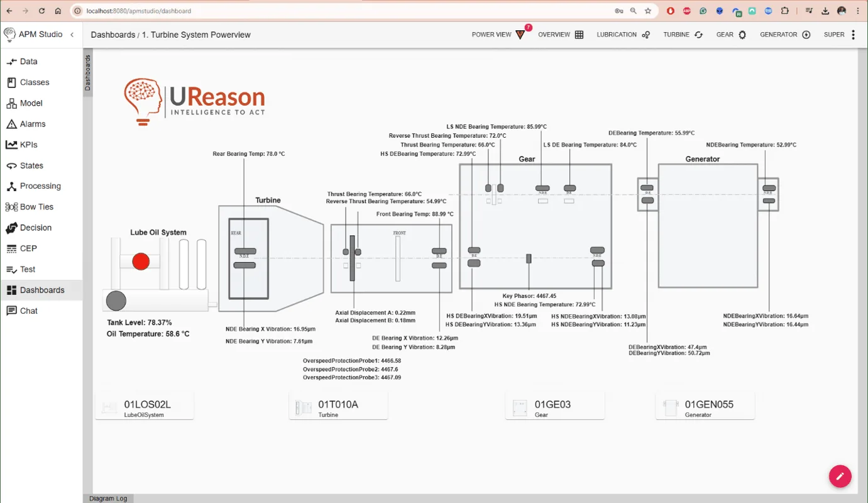Screen dimensions: 868x503
Task: Select NDEBearing Temperature 52.99°C label
Action: click(x=751, y=145)
